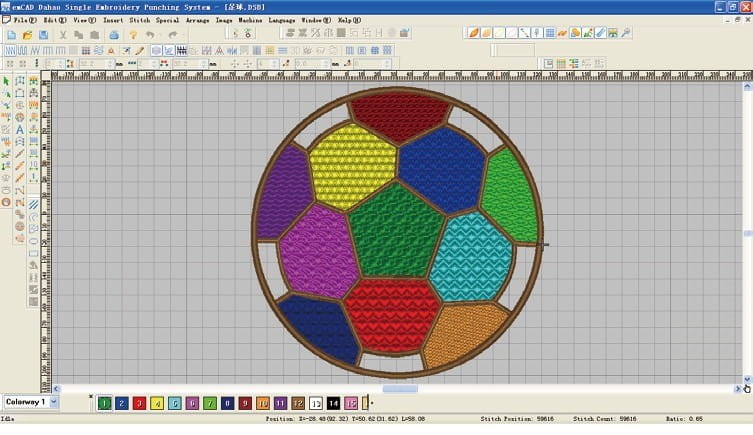Click the Print icon in the toolbar
The image size is (753, 435).
[113, 35]
